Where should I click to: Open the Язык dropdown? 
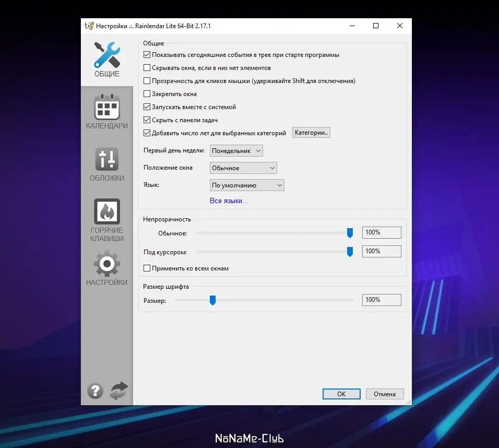(247, 185)
